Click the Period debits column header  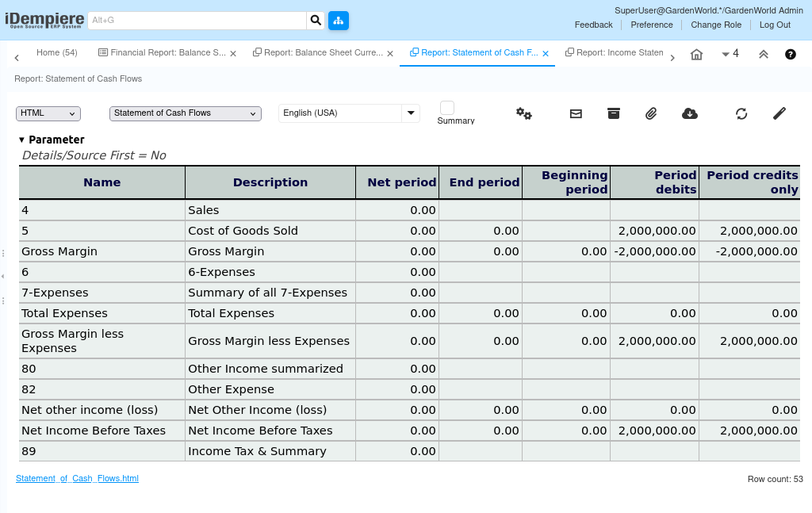coord(654,182)
